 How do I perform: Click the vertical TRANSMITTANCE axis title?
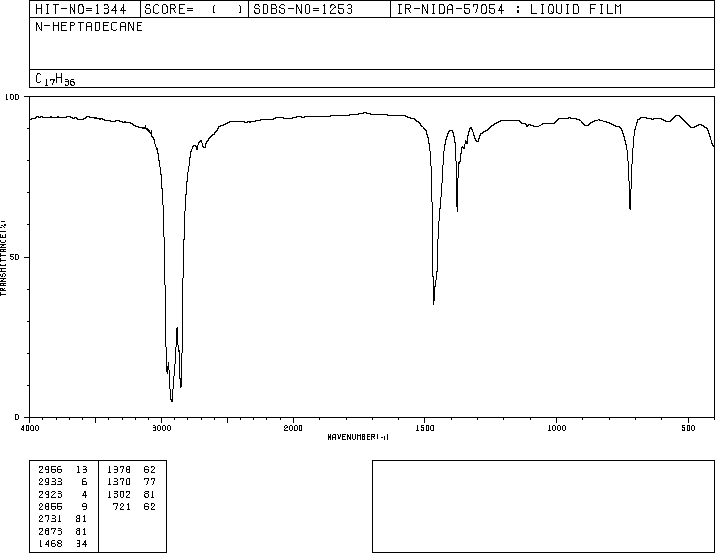pyautogui.click(x=3, y=258)
